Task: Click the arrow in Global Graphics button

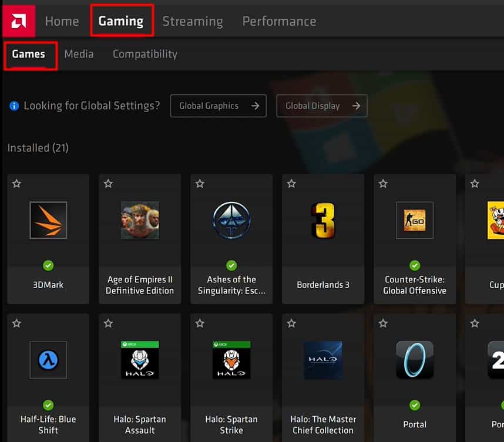Action: coord(255,106)
